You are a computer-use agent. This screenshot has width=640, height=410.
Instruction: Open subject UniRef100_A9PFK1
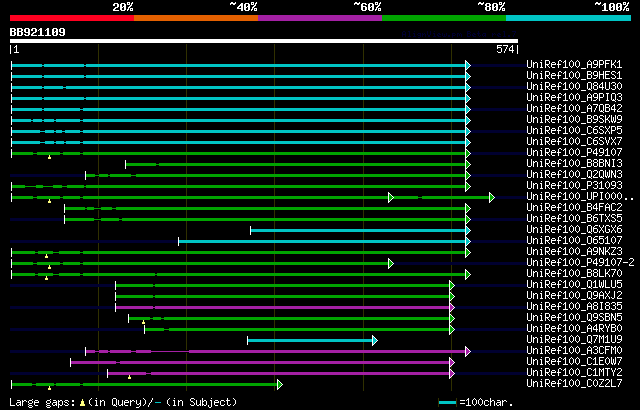pos(574,64)
